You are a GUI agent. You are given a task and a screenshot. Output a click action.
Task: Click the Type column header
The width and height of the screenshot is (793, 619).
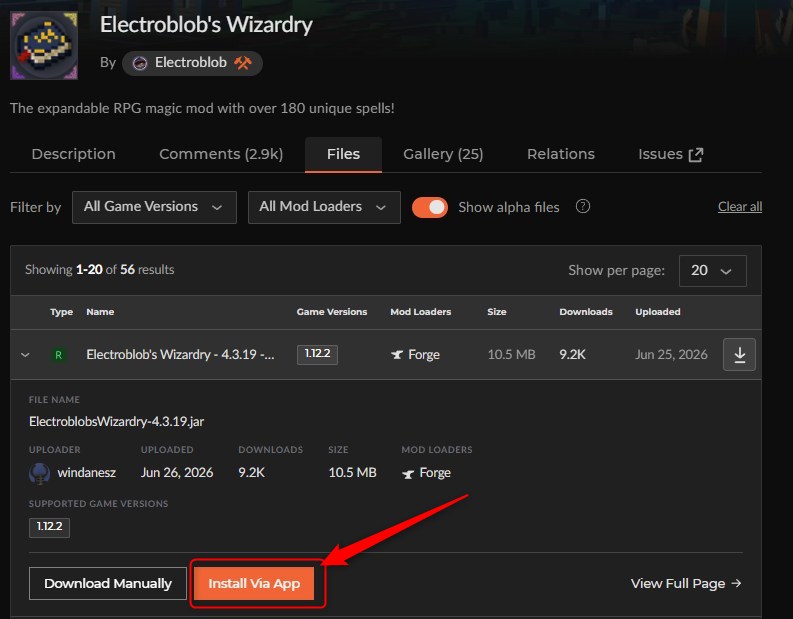61,312
